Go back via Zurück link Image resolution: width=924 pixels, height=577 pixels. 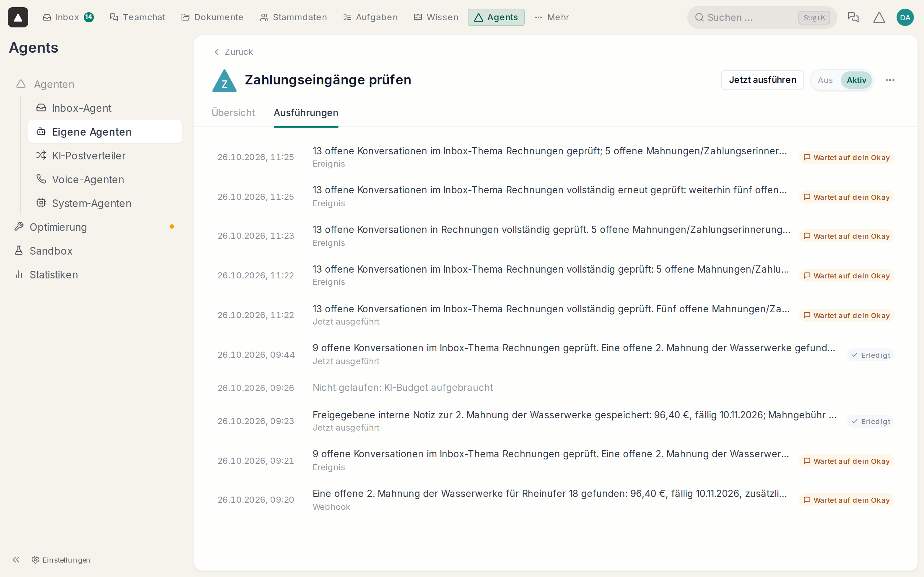pos(233,52)
